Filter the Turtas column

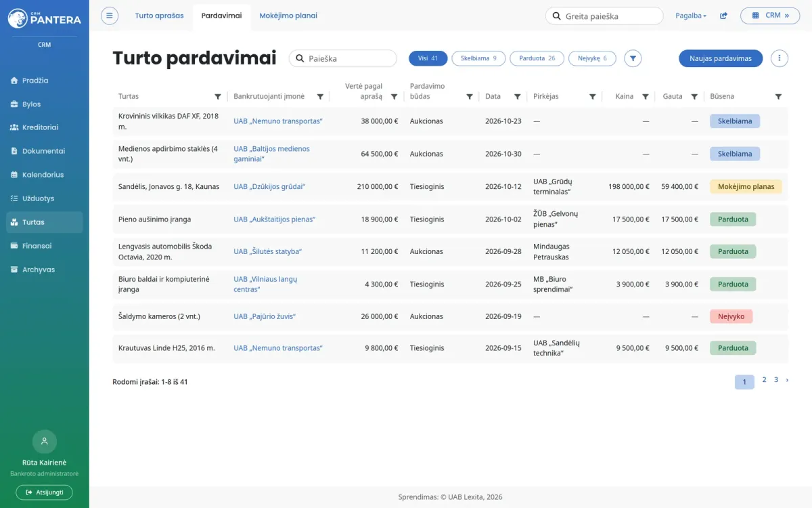pos(218,97)
